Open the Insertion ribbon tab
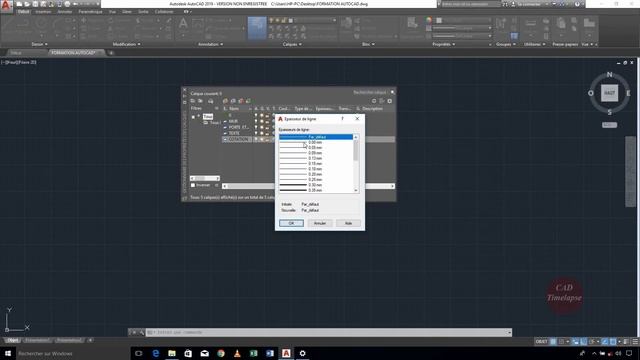 tap(43, 11)
